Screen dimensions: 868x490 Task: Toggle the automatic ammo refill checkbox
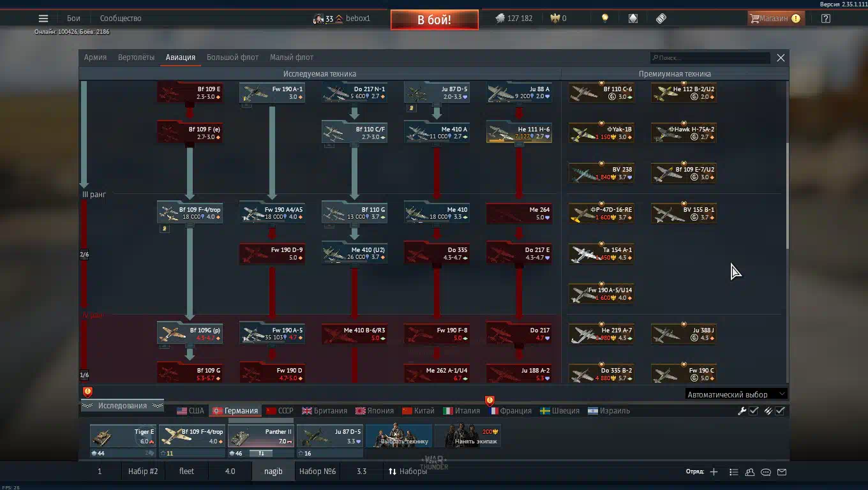click(x=780, y=411)
